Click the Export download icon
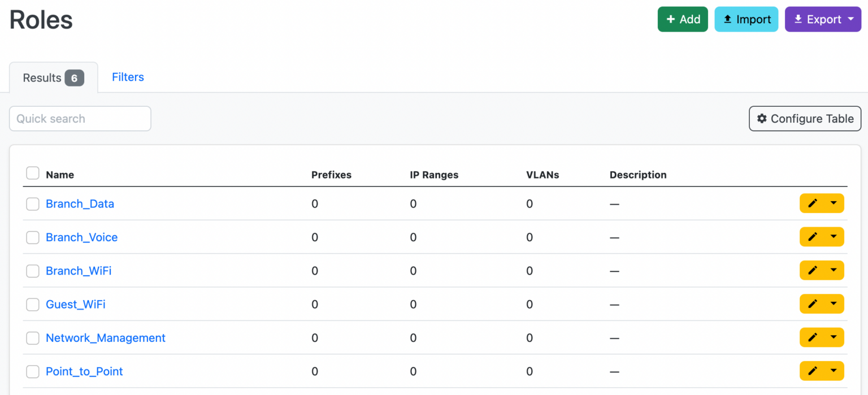This screenshot has height=395, width=868. pyautogui.click(x=799, y=19)
